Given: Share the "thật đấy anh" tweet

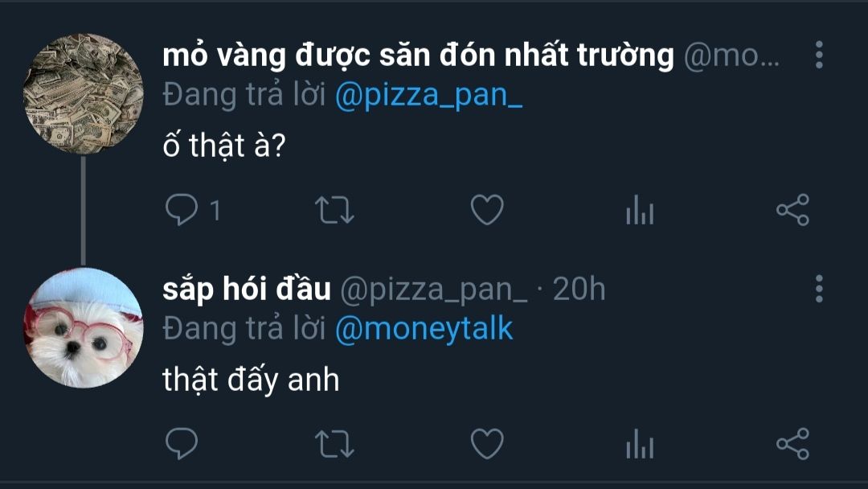Looking at the screenshot, I should point(792,444).
